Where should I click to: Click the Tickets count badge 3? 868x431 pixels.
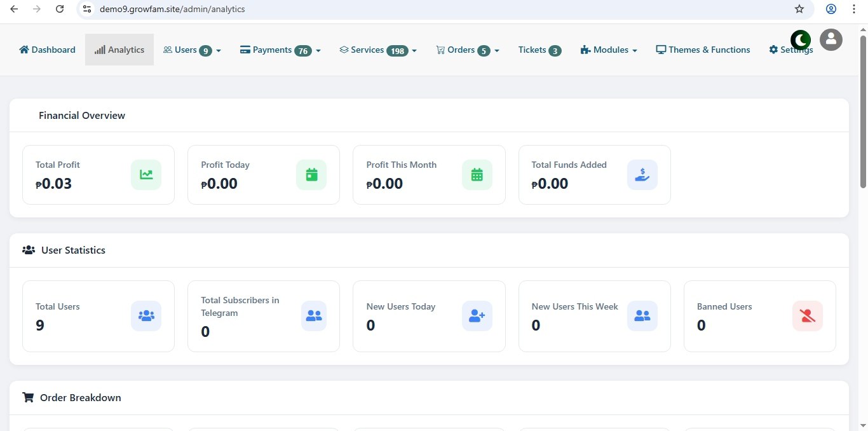click(555, 51)
